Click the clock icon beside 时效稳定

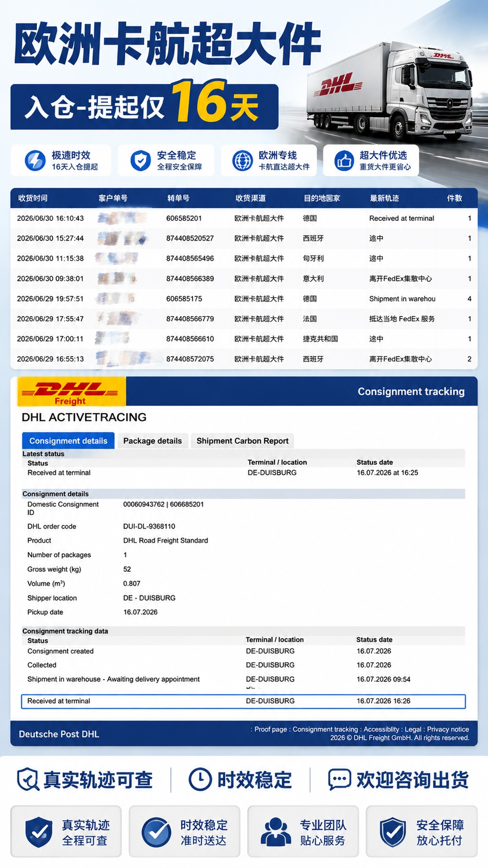pos(200,779)
